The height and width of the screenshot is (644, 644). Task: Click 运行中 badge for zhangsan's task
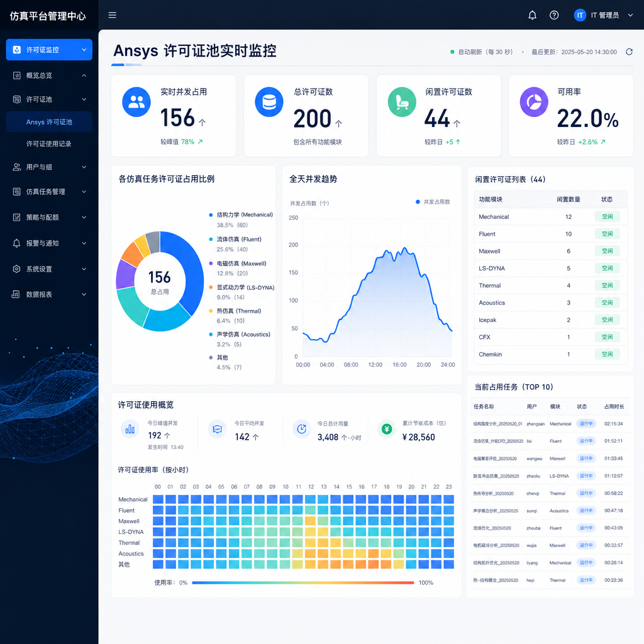pyautogui.click(x=586, y=423)
